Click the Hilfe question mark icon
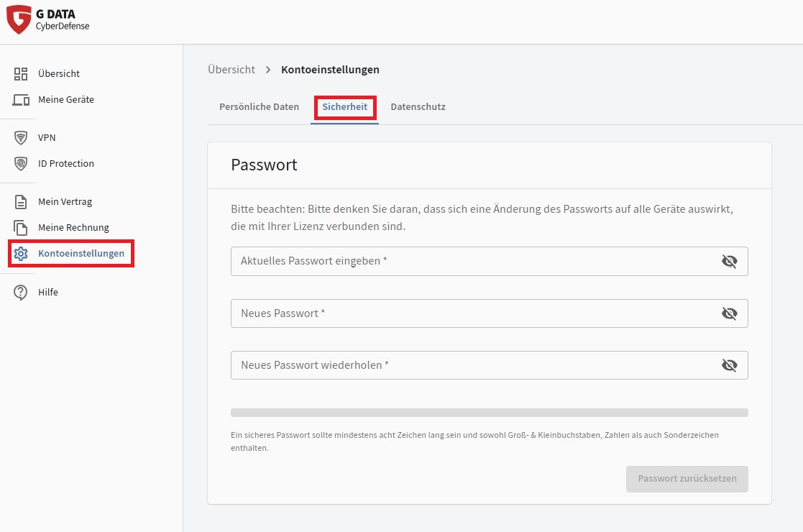This screenshot has width=803, height=532. point(21,292)
